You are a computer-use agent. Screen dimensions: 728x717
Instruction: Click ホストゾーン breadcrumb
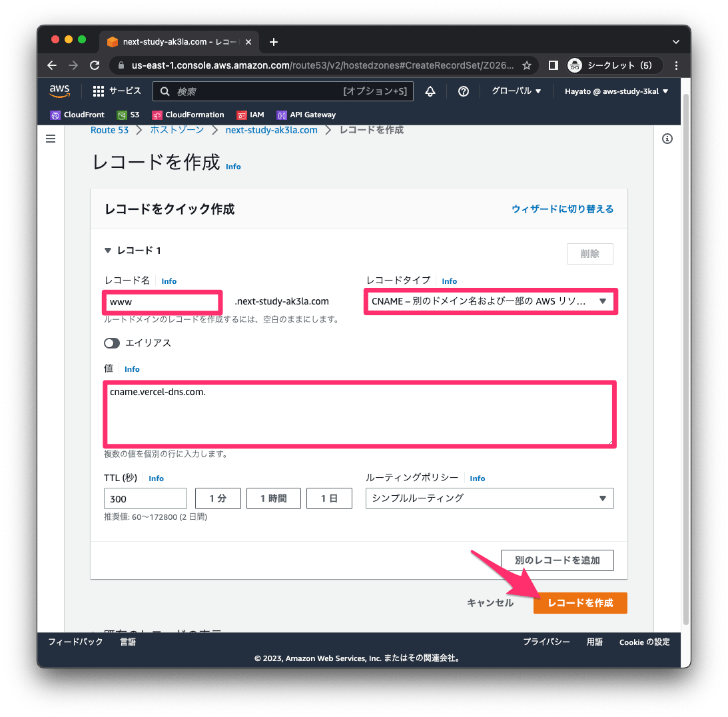coord(177,130)
